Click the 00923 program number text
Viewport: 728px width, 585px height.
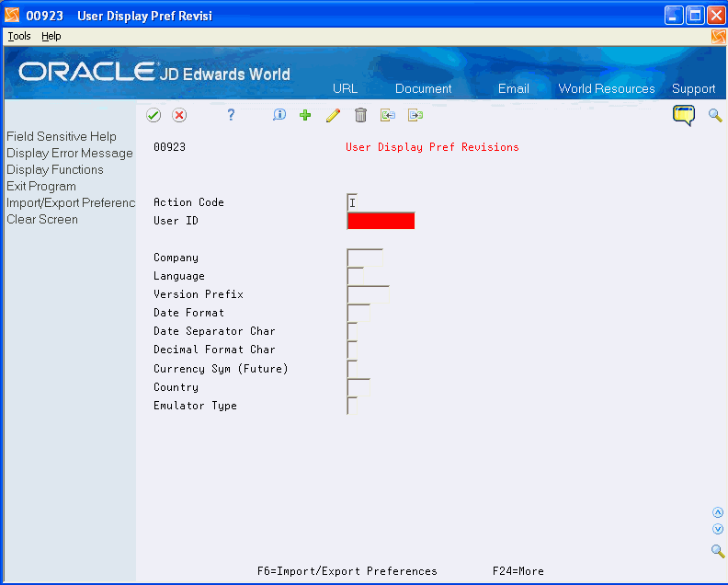[x=169, y=147]
